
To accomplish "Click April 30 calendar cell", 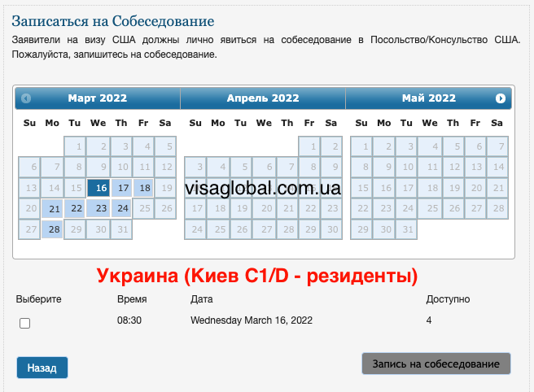I will [x=331, y=229].
